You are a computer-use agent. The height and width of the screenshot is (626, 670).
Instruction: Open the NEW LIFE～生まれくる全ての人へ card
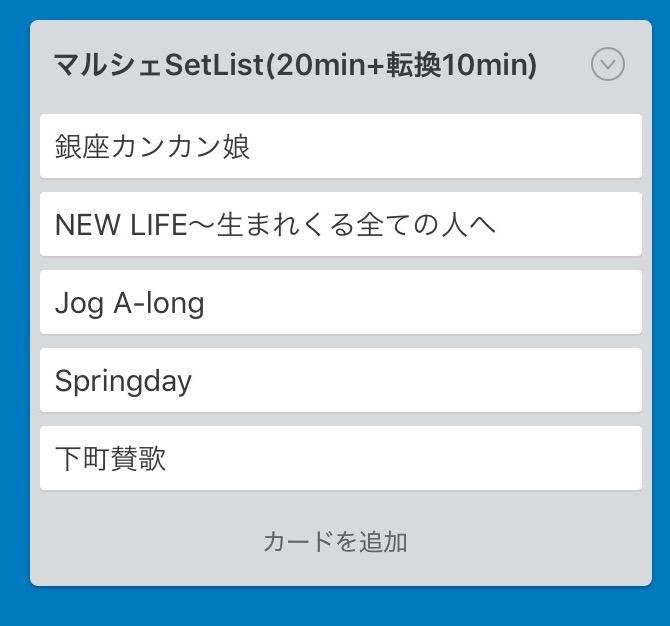[x=341, y=224]
